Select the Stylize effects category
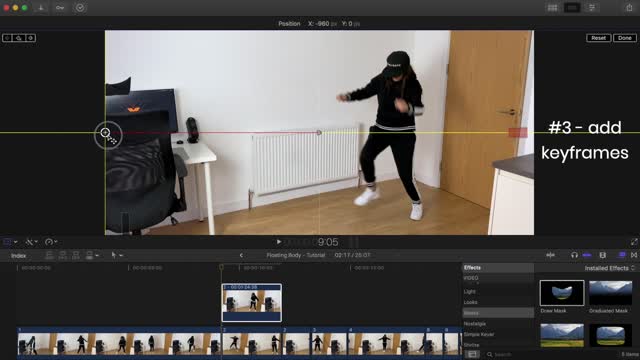 point(471,345)
